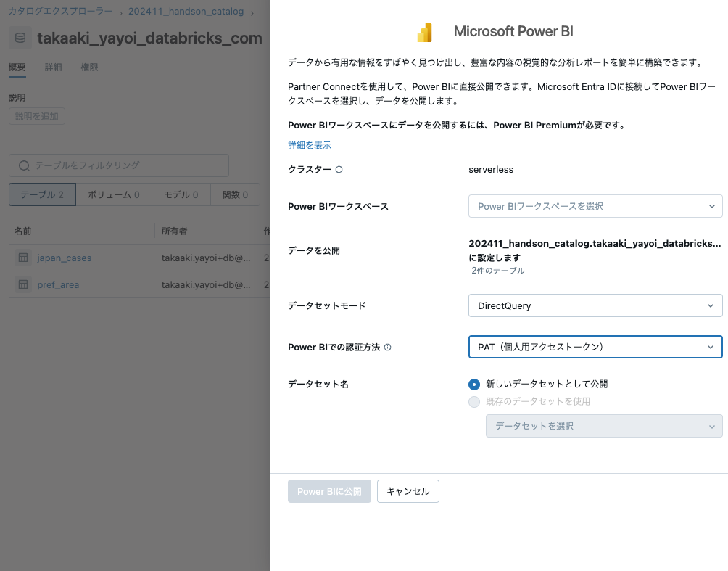Select 新しいデータセットとして公開 radio option
Image resolution: width=728 pixels, height=571 pixels.
click(x=473, y=385)
